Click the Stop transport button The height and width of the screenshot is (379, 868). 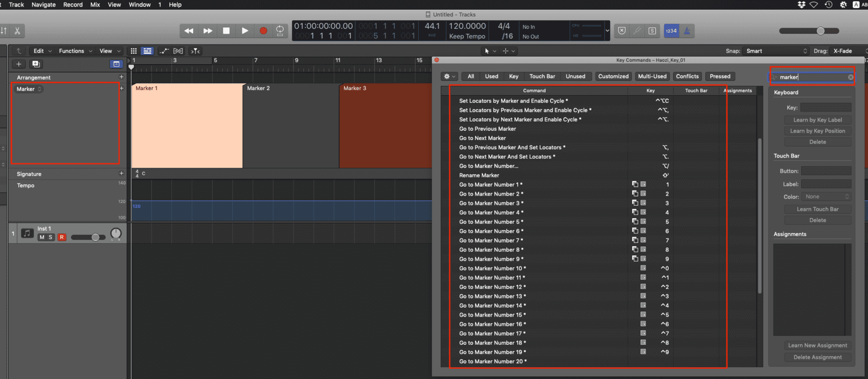coord(226,31)
